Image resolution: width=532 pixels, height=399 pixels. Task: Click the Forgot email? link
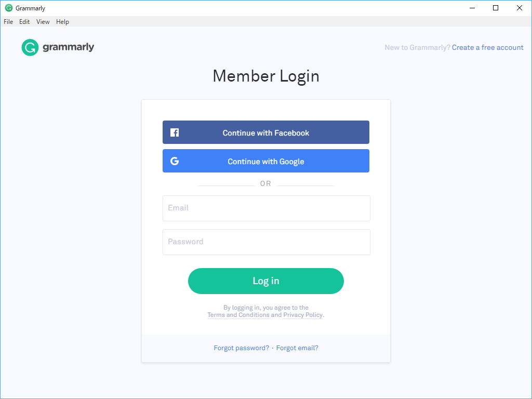pyautogui.click(x=297, y=348)
